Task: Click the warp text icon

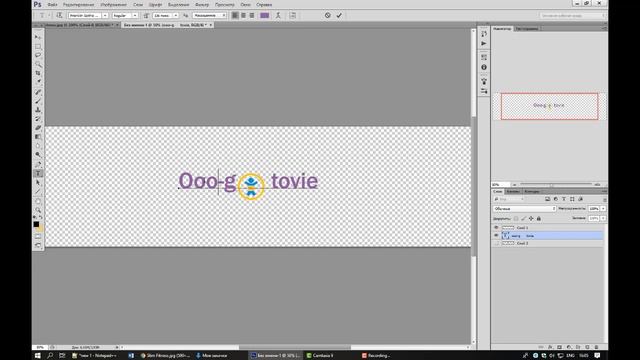Action: tap(278, 15)
